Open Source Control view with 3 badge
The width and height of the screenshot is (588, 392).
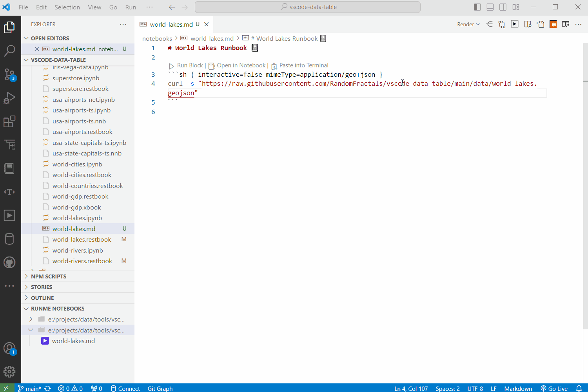coord(9,74)
